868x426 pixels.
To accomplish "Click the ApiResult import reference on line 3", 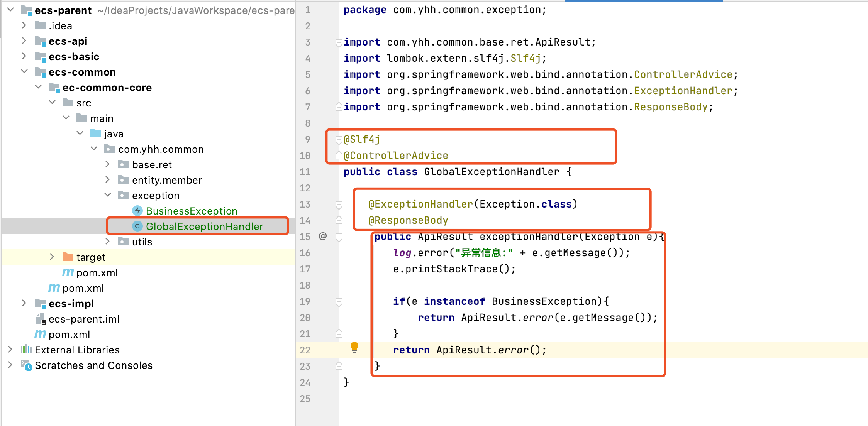I will tap(563, 42).
